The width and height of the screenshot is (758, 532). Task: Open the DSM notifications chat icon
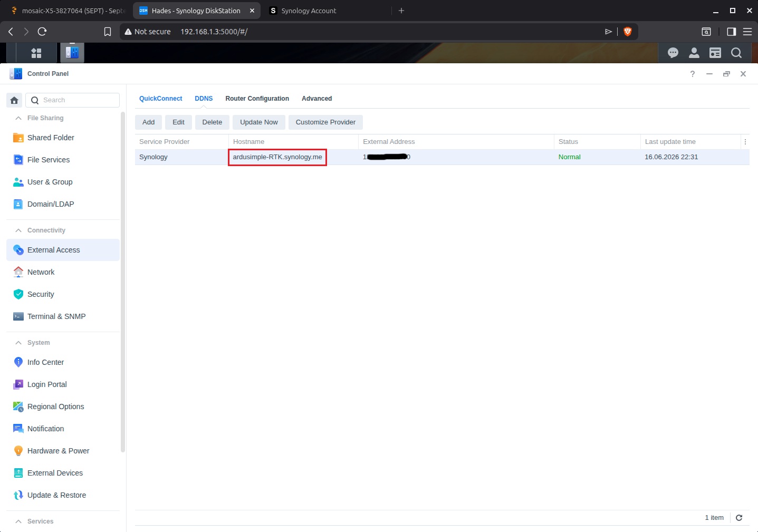(x=673, y=53)
